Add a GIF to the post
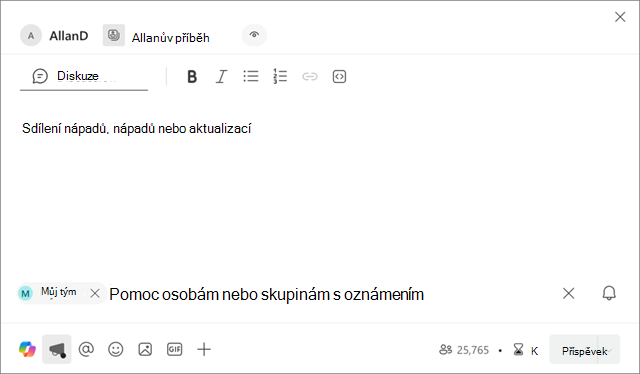Viewport: 640px width, 374px height. [x=174, y=350]
